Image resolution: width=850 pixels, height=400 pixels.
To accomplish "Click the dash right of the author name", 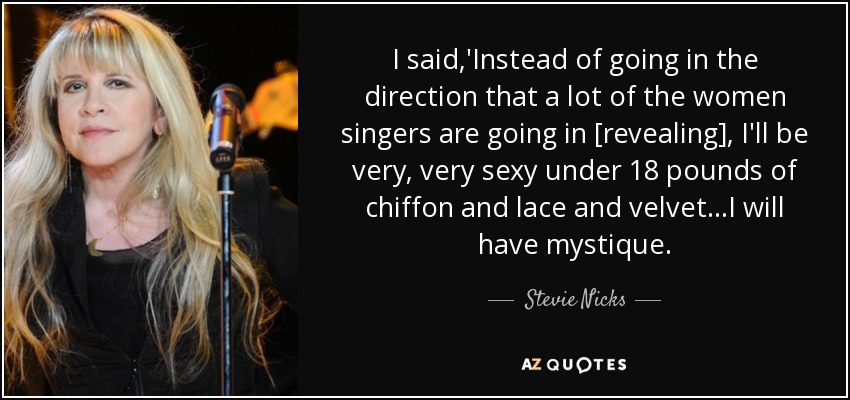I will click(648, 300).
